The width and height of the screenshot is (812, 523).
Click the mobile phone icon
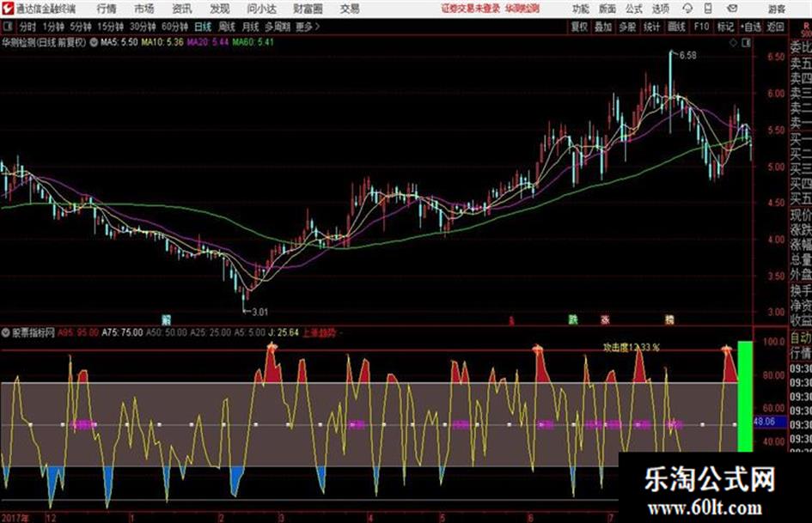point(708,9)
